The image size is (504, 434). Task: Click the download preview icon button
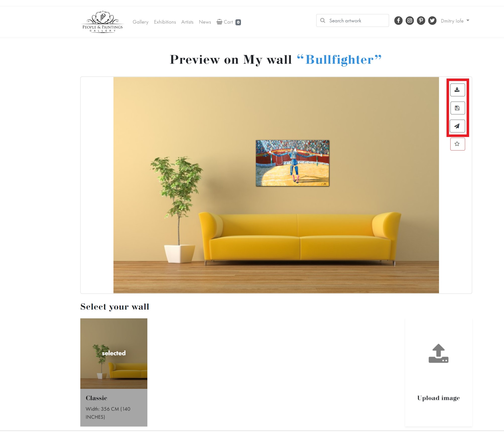(x=457, y=90)
